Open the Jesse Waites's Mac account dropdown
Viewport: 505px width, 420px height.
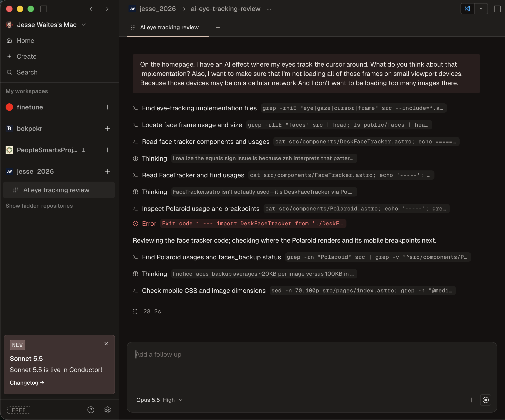pos(46,25)
